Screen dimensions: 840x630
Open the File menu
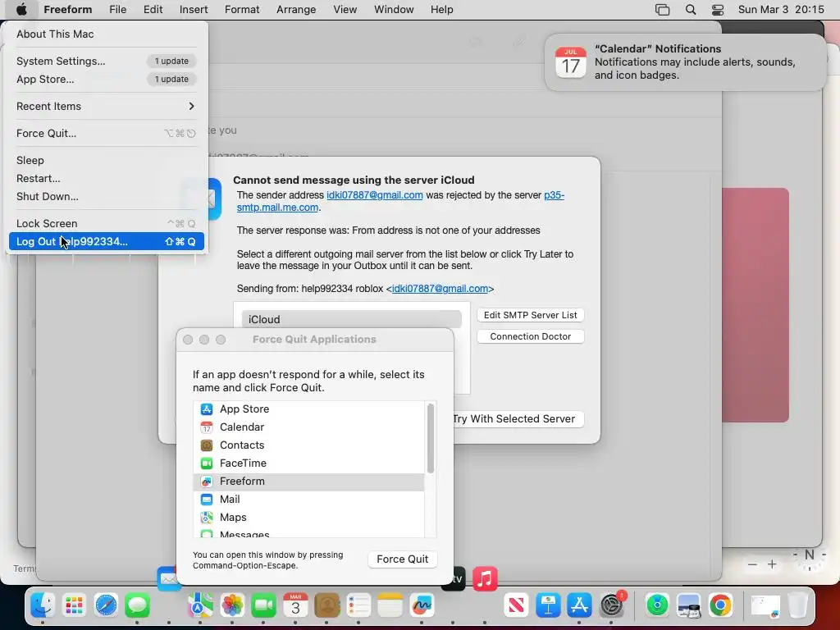point(118,10)
